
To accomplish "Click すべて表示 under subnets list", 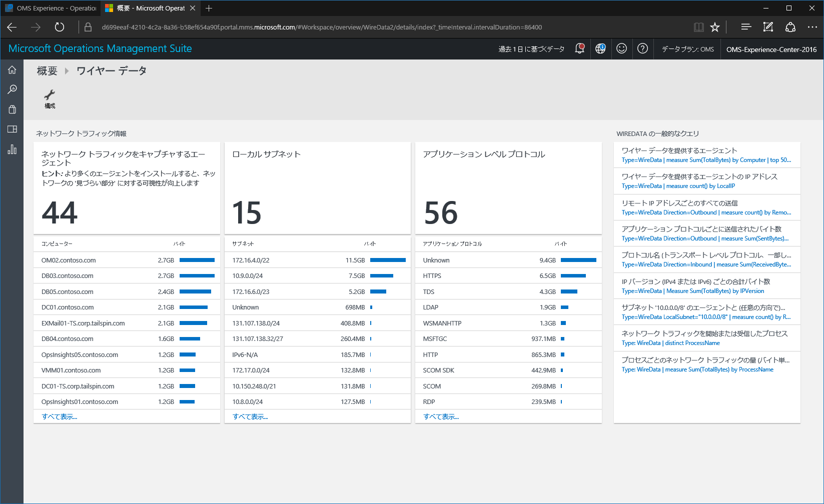I will click(250, 416).
